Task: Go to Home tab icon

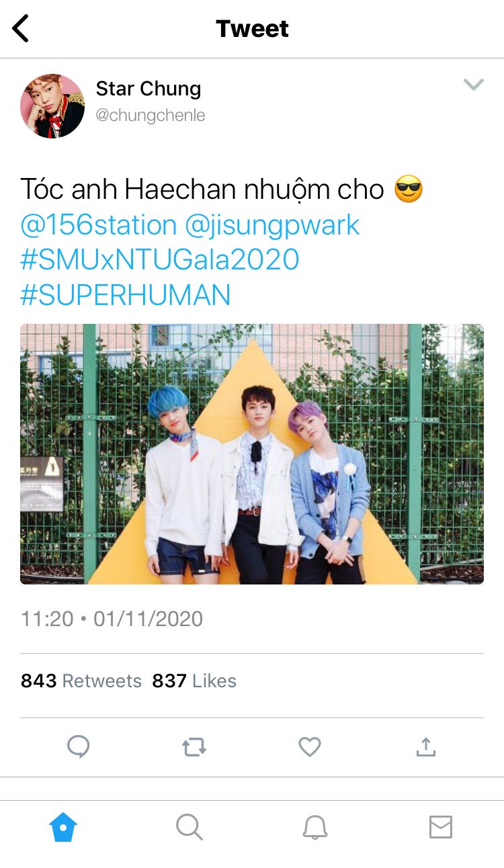Action: coord(63,827)
